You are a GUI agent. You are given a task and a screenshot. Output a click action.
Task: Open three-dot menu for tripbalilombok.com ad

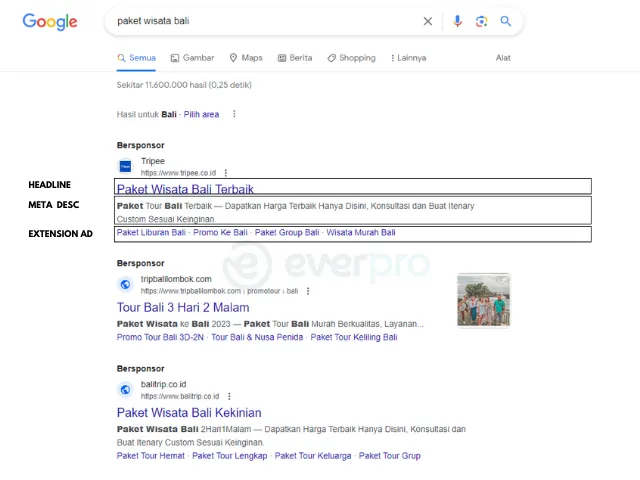[308, 291]
